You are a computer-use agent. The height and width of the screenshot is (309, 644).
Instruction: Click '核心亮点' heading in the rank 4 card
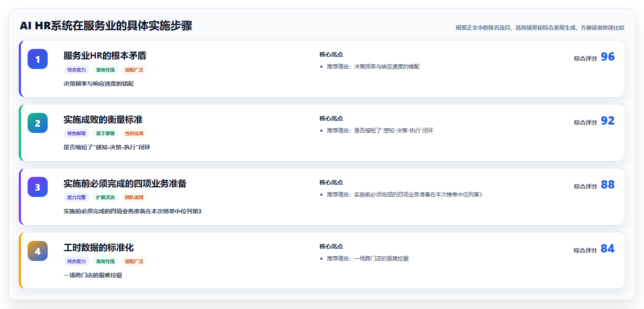click(x=331, y=247)
